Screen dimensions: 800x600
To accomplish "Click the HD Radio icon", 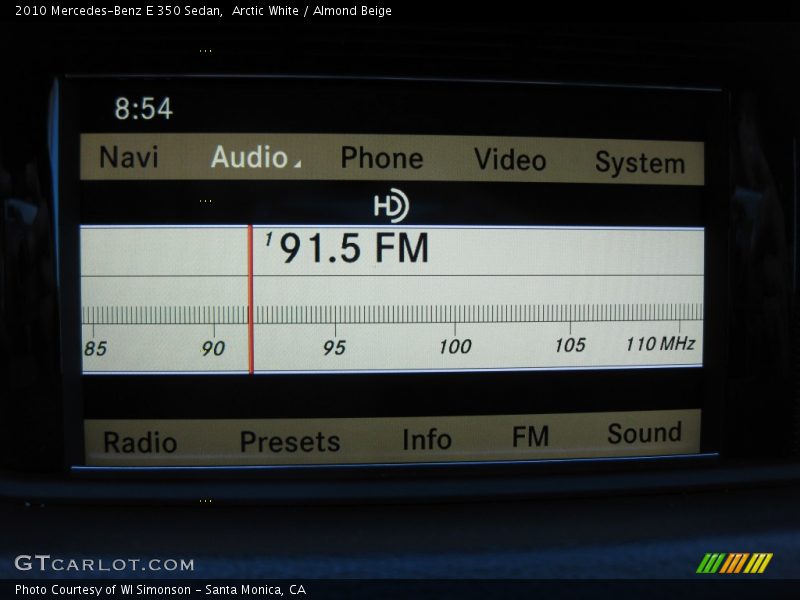I will pos(391,206).
